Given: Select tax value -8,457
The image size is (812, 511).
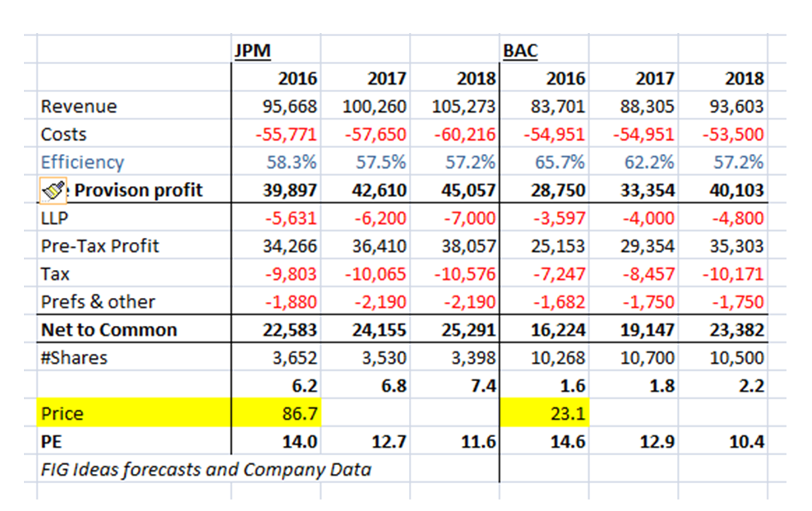Looking at the screenshot, I should [649, 274].
